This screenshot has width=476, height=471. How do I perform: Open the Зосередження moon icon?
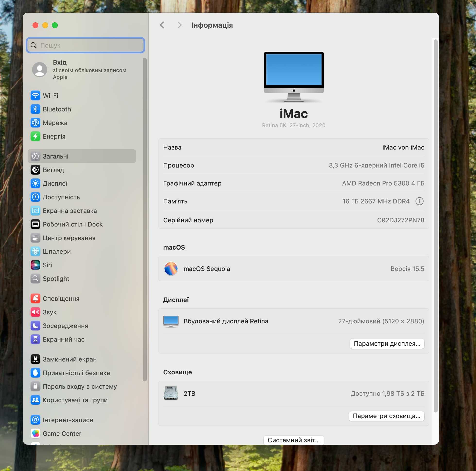coord(35,325)
